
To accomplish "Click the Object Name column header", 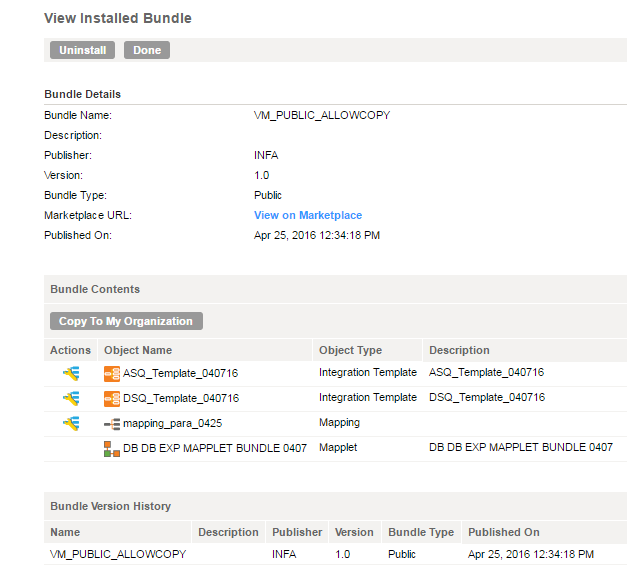I will point(205,350).
